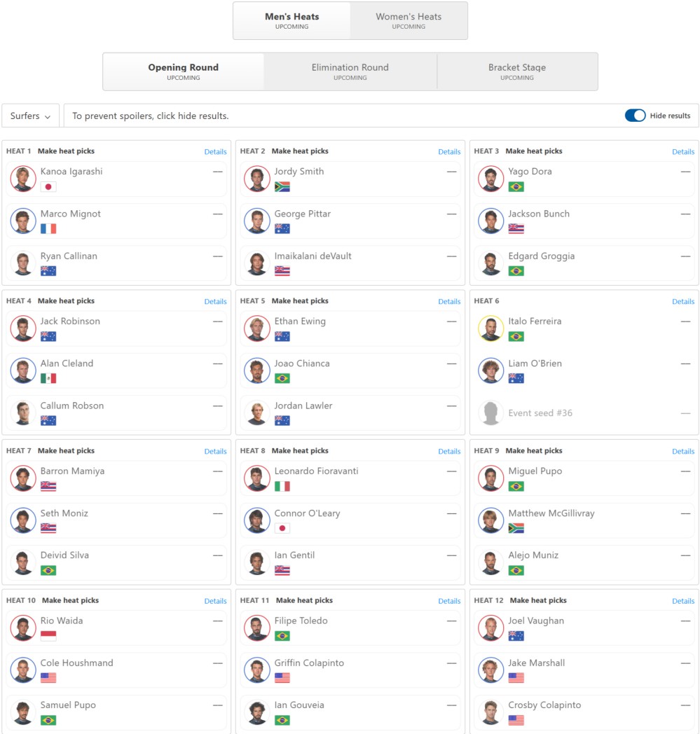Open the Surfers dropdown
The image size is (700, 734).
pos(30,116)
